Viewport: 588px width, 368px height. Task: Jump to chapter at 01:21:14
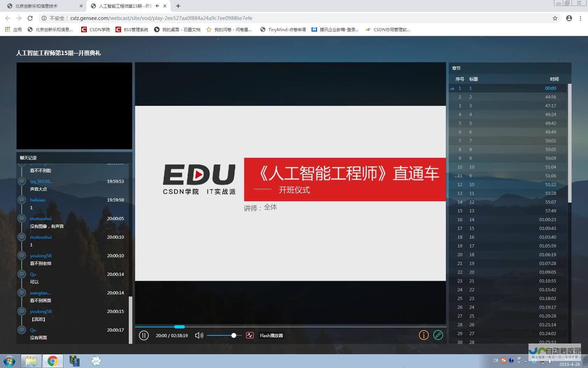point(508,325)
